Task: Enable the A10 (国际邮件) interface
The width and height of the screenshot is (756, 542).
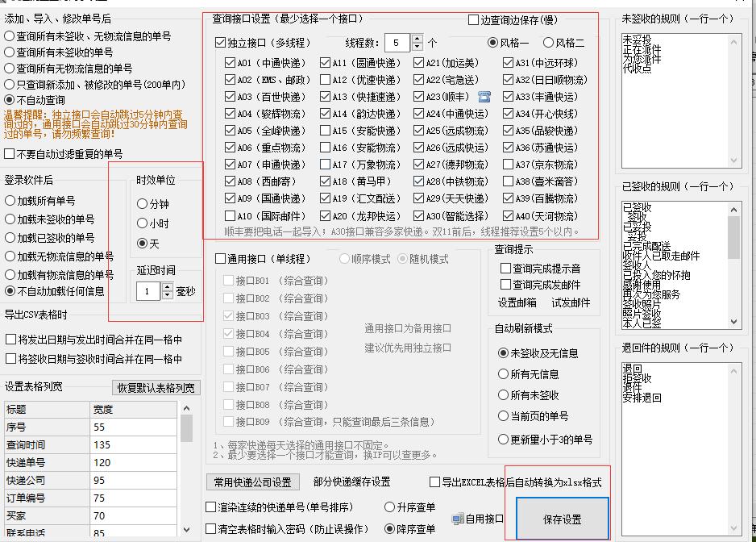Action: pyautogui.click(x=231, y=215)
